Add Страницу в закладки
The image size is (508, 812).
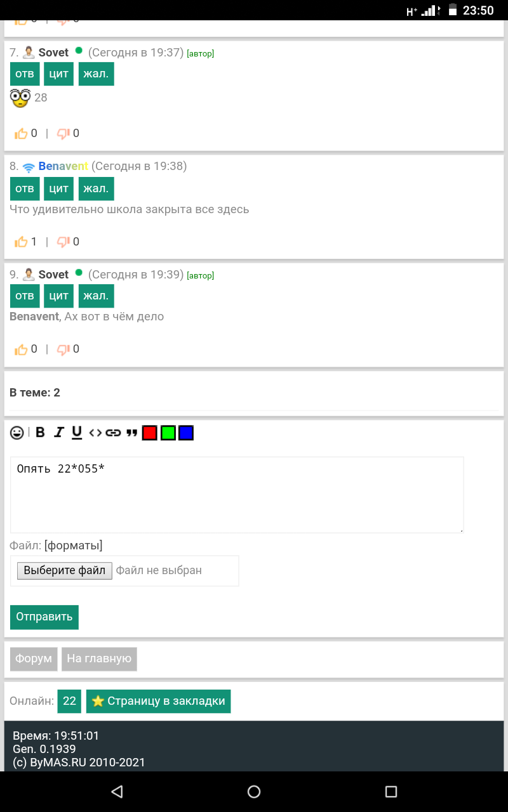(x=158, y=701)
